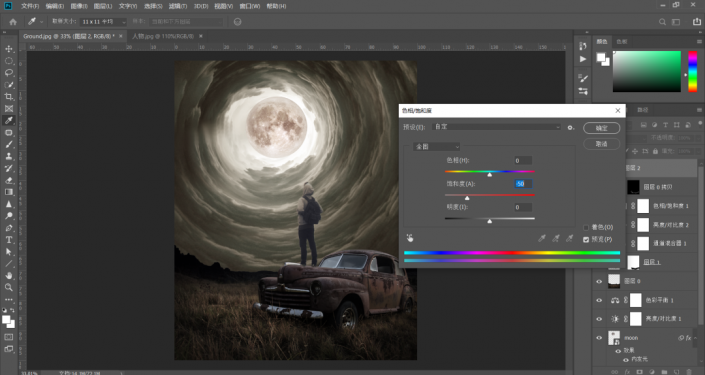
Task: Open the Color panel menu
Action: 699,41
